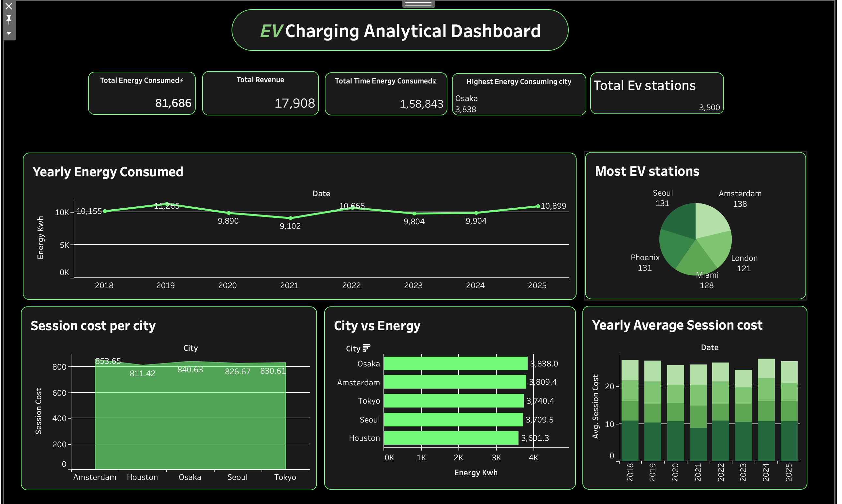Screen dimensions: 842x504
Task: Click the sort icon beside City header
Action: pyautogui.click(x=366, y=348)
